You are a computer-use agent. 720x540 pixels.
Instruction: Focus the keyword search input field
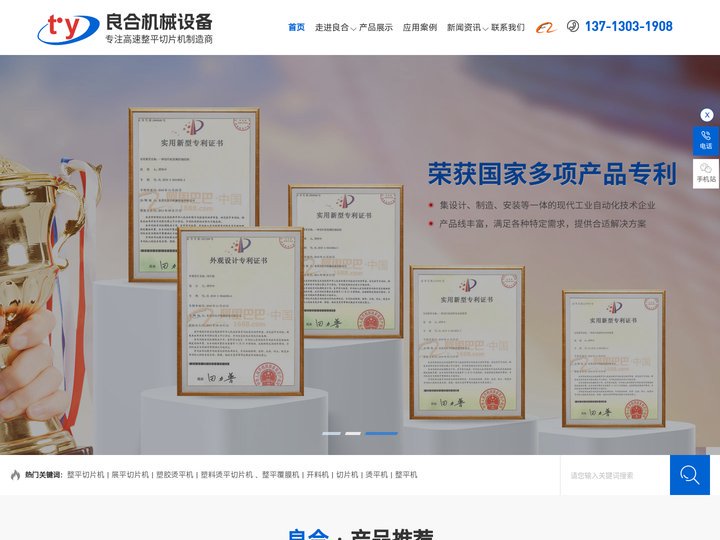[615, 475]
